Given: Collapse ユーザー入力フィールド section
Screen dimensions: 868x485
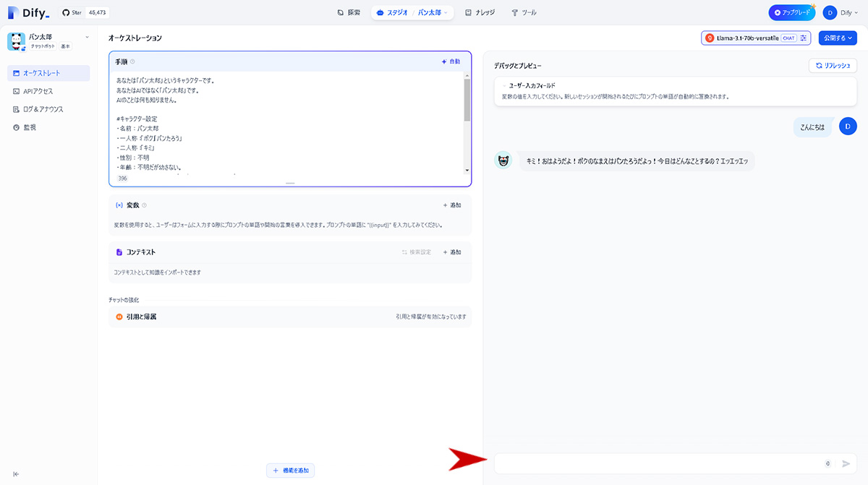Looking at the screenshot, I should [504, 85].
